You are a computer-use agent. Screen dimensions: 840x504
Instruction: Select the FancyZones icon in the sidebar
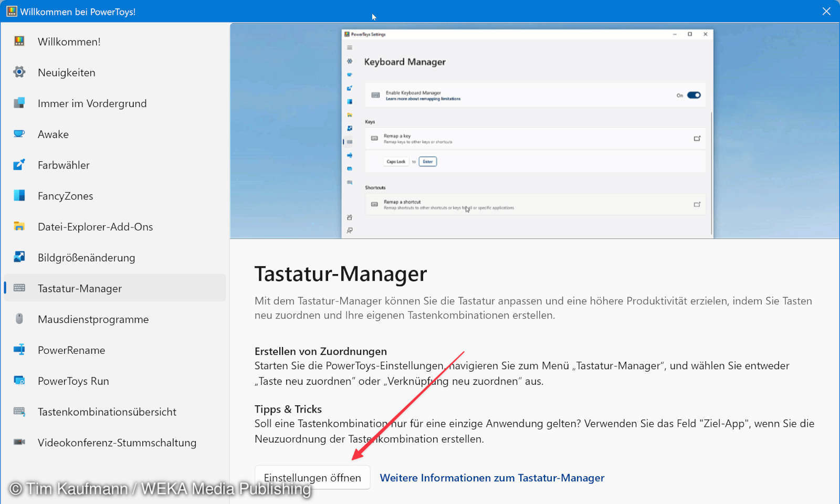[x=19, y=196]
